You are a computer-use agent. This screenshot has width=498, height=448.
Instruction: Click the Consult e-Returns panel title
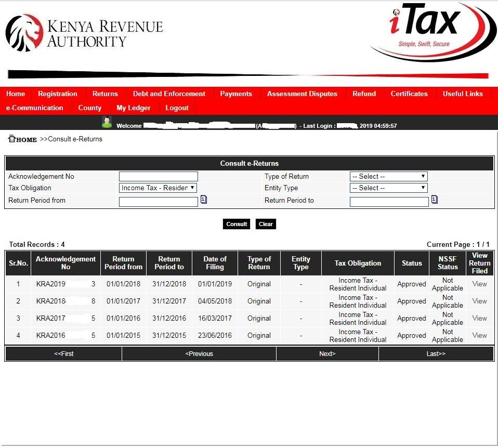250,164
